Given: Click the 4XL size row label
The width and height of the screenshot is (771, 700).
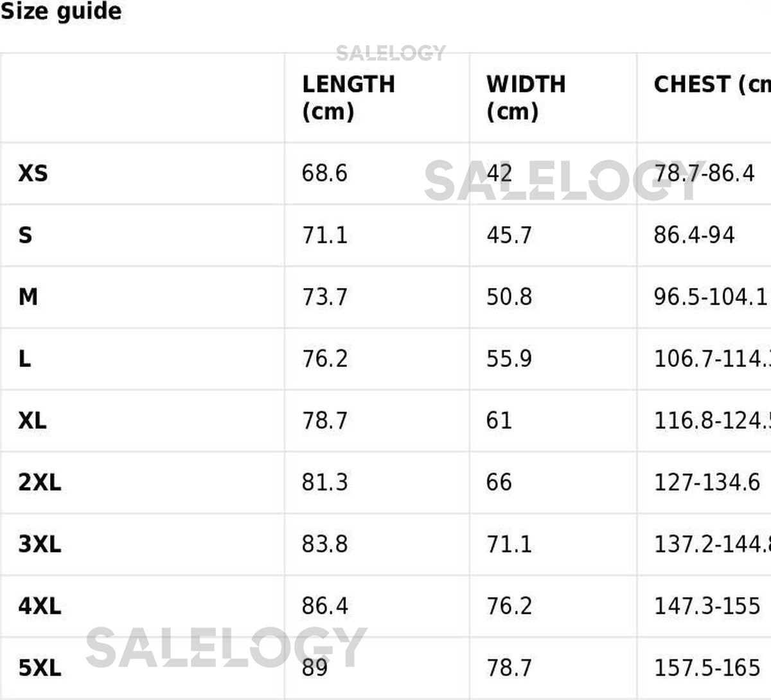Looking at the screenshot, I should click(x=40, y=606).
